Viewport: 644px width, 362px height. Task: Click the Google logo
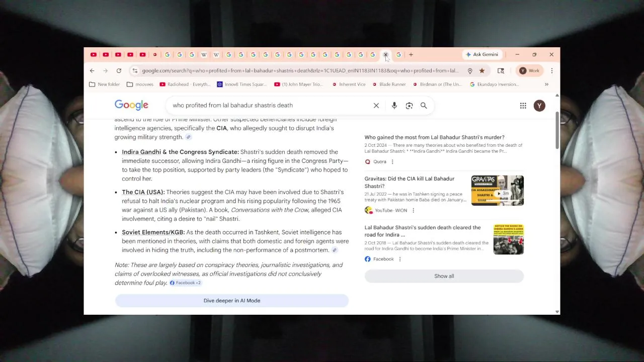click(x=131, y=105)
